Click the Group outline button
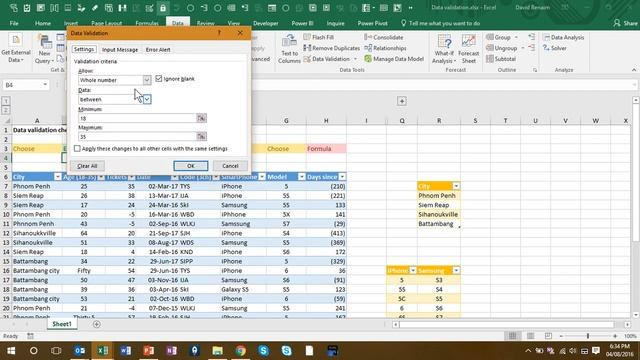640x360 pixels. click(498, 37)
